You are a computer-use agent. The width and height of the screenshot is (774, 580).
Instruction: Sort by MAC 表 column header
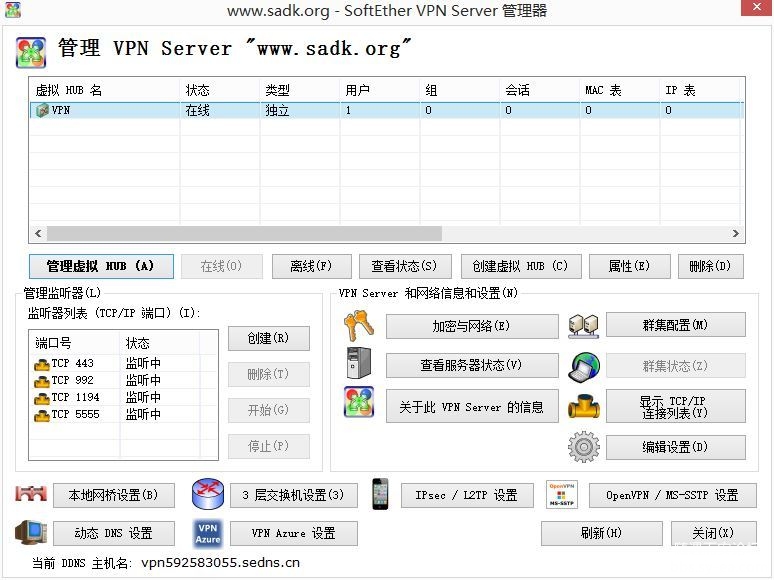(619, 90)
